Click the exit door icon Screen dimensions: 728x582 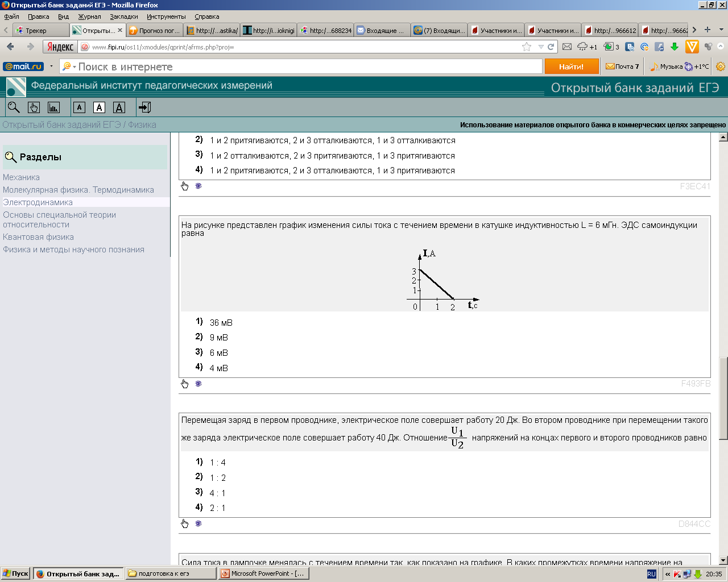pyautogui.click(x=144, y=107)
